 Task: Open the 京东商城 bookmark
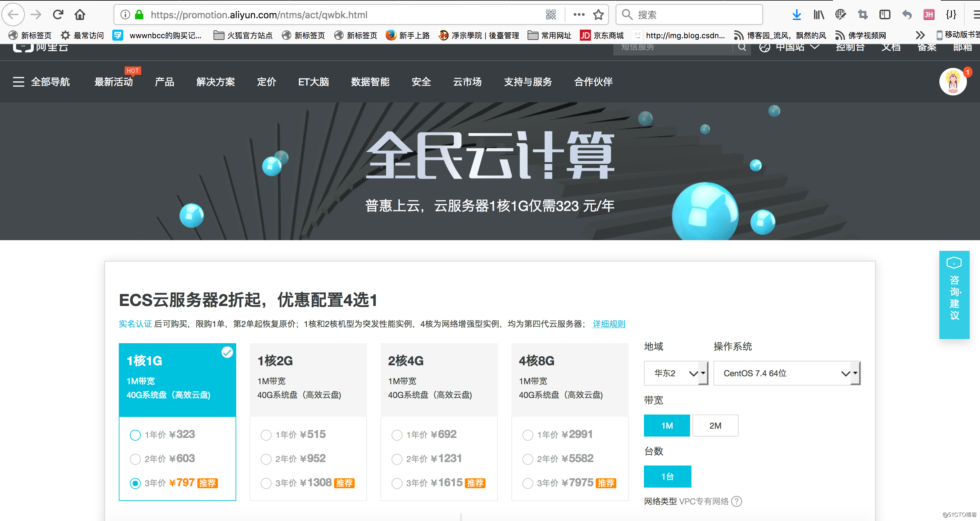coord(602,35)
